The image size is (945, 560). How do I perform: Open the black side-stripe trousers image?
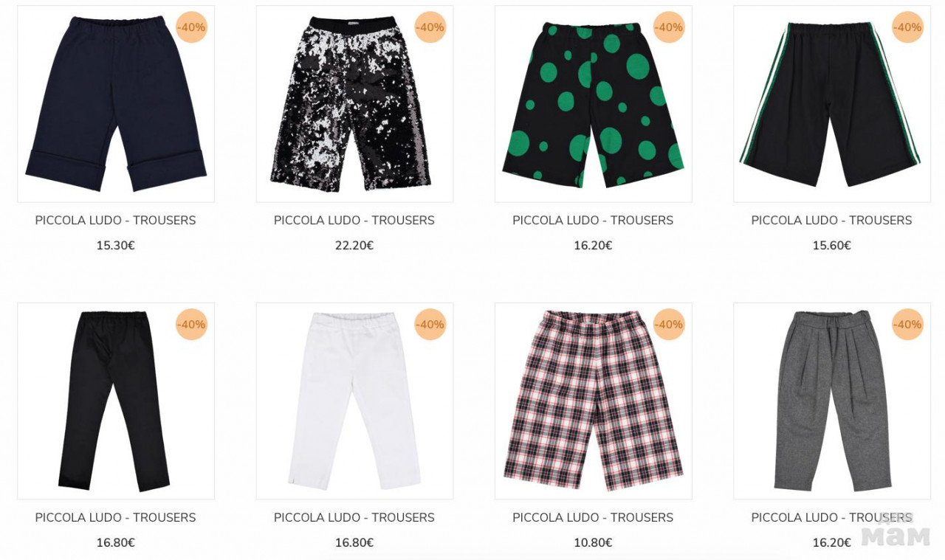click(831, 104)
